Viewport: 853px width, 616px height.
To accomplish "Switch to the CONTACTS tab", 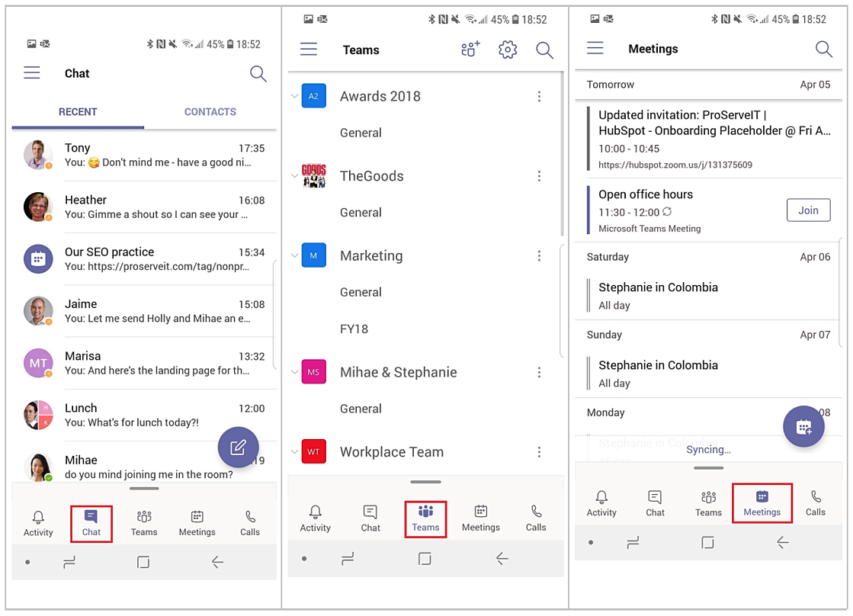I will click(x=210, y=112).
